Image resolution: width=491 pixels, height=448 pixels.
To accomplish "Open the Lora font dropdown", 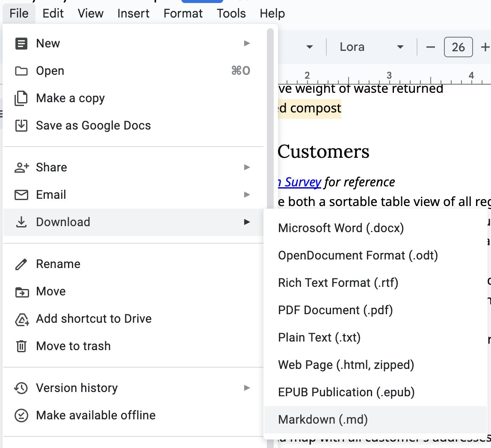I will click(x=371, y=47).
